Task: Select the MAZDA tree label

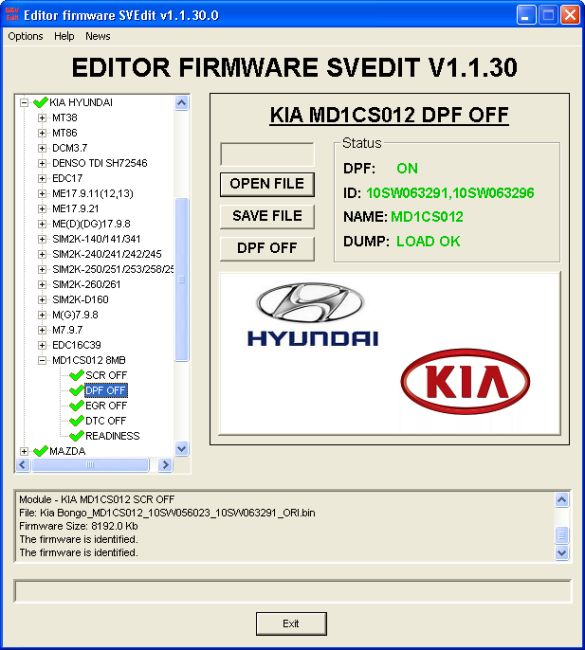Action: (67, 451)
